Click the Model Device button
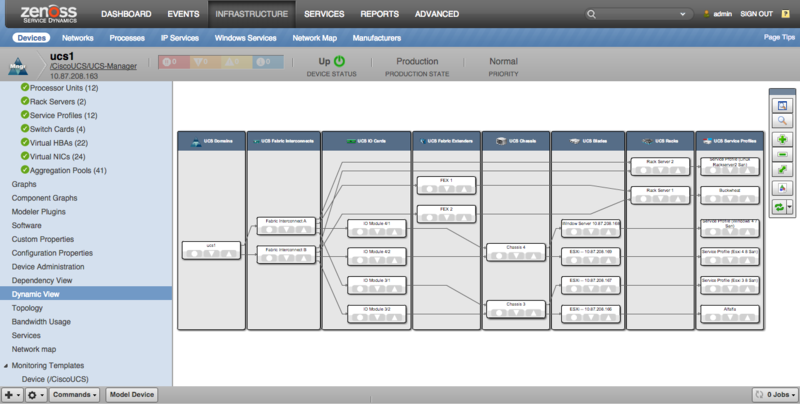Image resolution: width=800 pixels, height=405 pixels. pyautogui.click(x=132, y=395)
